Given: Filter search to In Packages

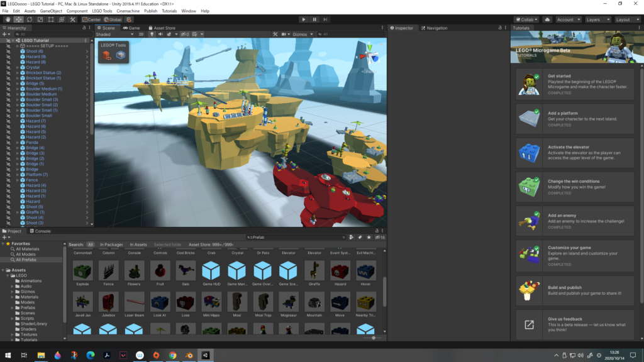Looking at the screenshot, I should [x=111, y=244].
